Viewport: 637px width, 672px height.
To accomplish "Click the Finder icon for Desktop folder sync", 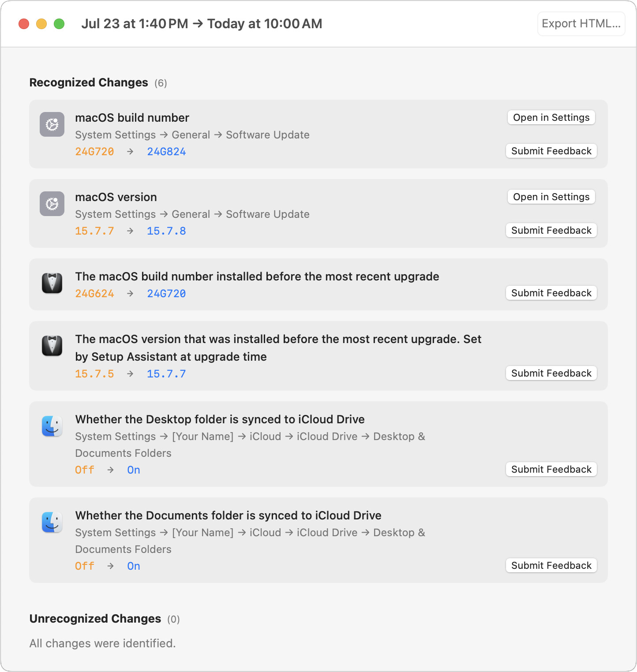I will coord(52,426).
